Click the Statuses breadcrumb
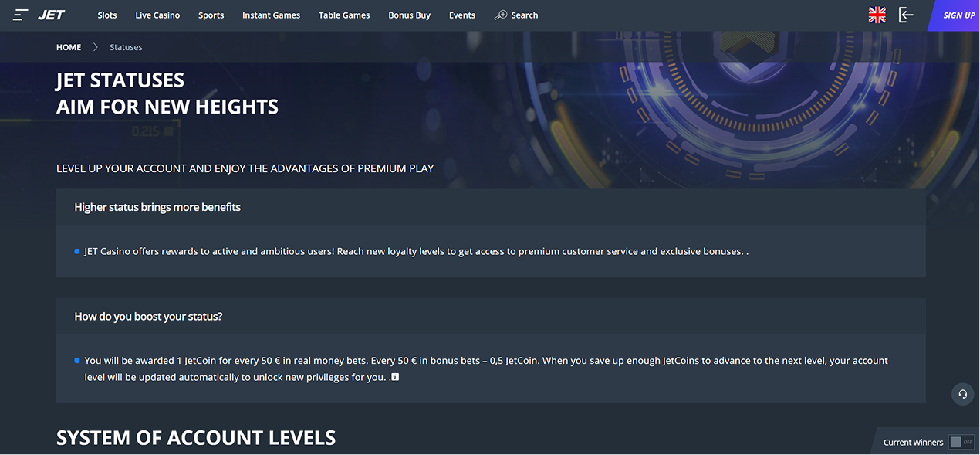 point(126,47)
